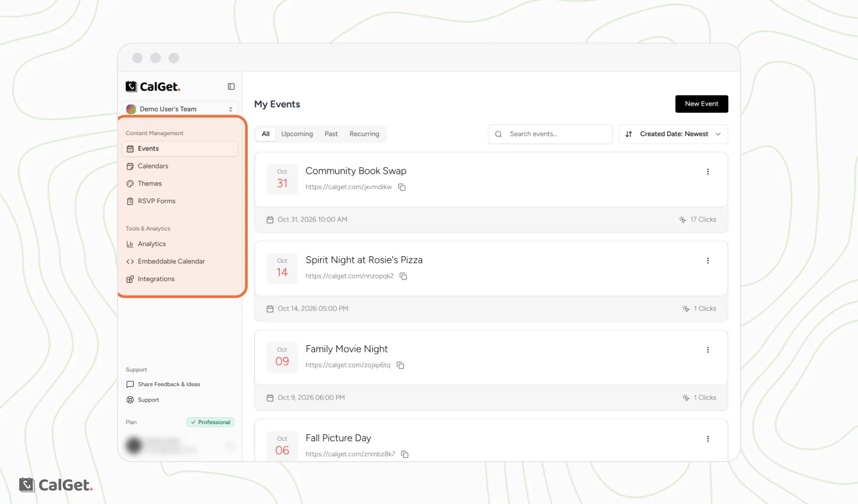Open Spirit Night at Rosie's Pizza options menu
Screen dimensions: 858x504
[x=708, y=261]
